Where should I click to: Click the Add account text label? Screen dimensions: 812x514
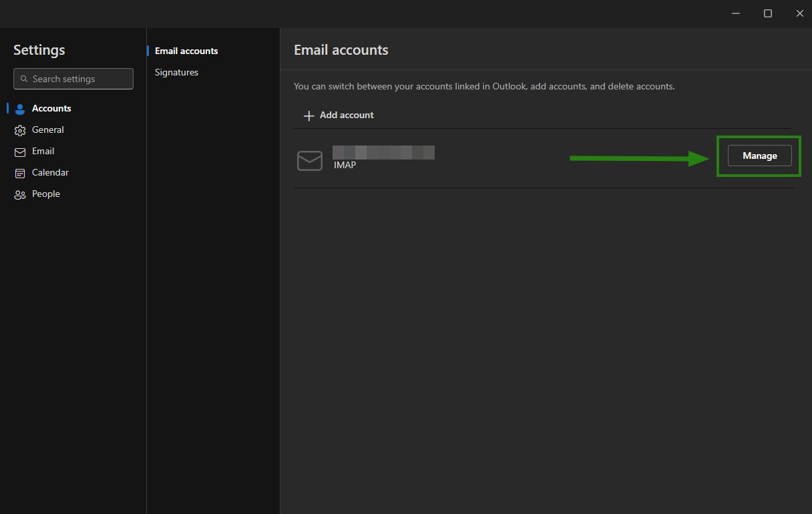(x=347, y=115)
